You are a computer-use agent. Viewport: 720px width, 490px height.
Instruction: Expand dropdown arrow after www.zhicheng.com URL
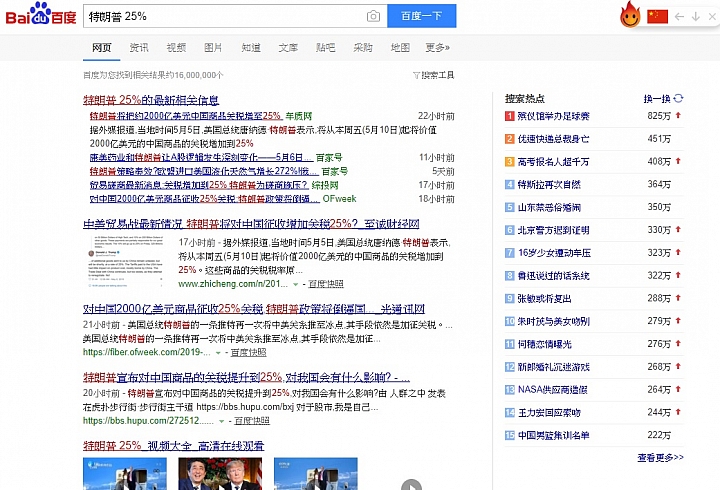295,284
